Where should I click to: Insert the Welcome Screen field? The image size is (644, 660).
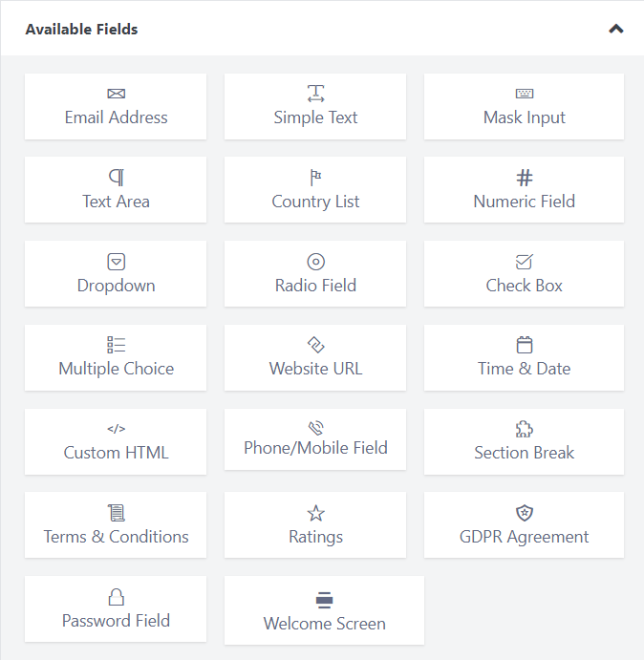[x=324, y=610]
